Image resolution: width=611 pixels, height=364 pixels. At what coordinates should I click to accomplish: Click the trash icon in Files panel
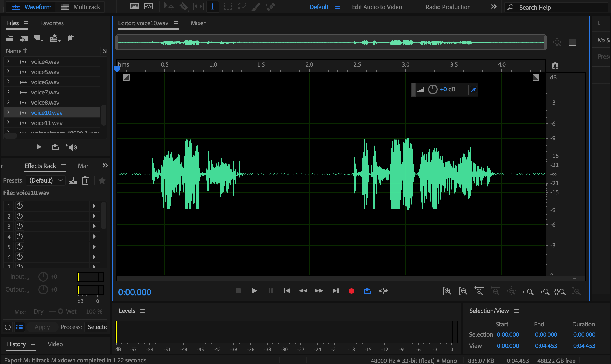(71, 38)
